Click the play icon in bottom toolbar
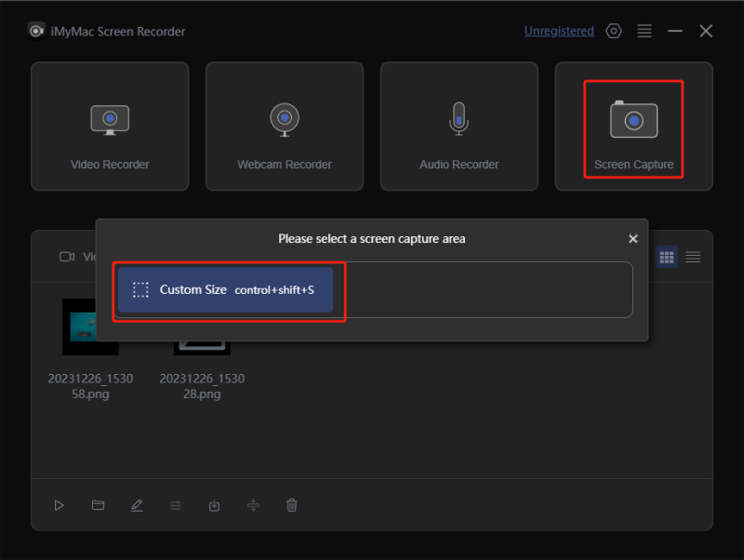Viewport: 744px width, 560px height. pos(59,505)
